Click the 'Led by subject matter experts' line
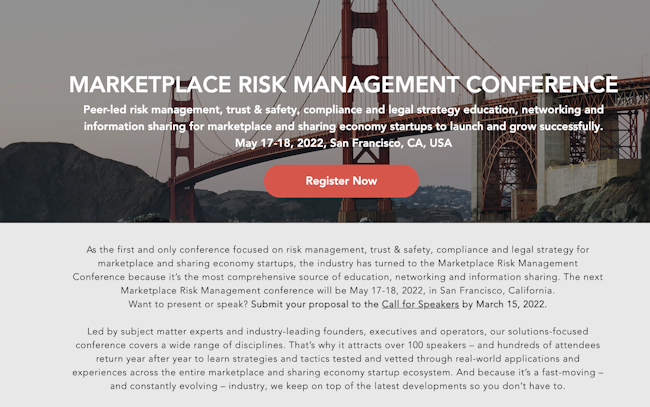The height and width of the screenshot is (407, 650). point(338,332)
